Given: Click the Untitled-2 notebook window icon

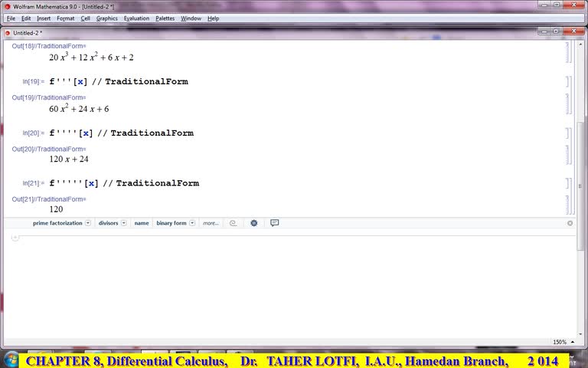Looking at the screenshot, I should pyautogui.click(x=8, y=33).
